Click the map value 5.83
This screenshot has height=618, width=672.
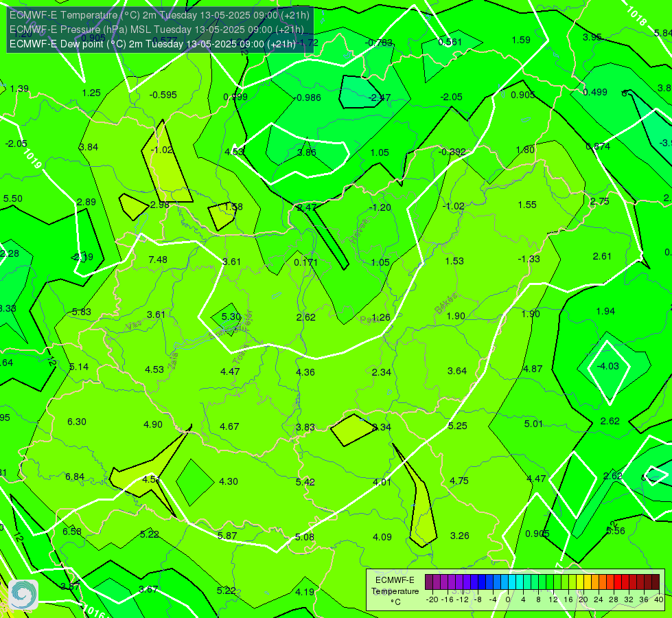click(x=82, y=312)
